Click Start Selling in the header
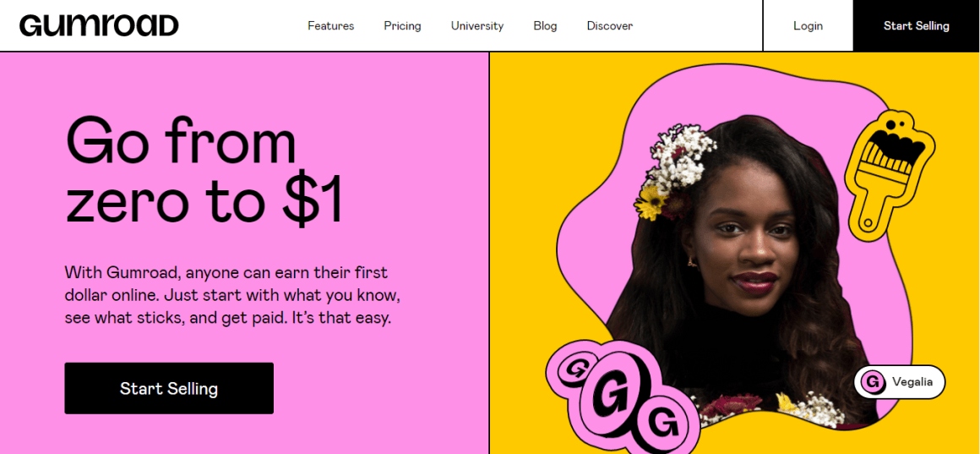This screenshot has height=454, width=980. click(917, 25)
